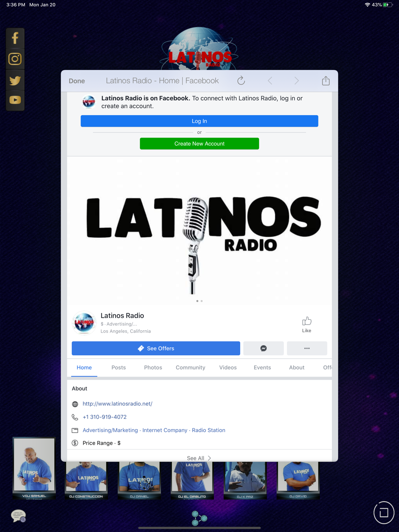Switch to the Photos tab
The image size is (399, 532).
coord(153,367)
